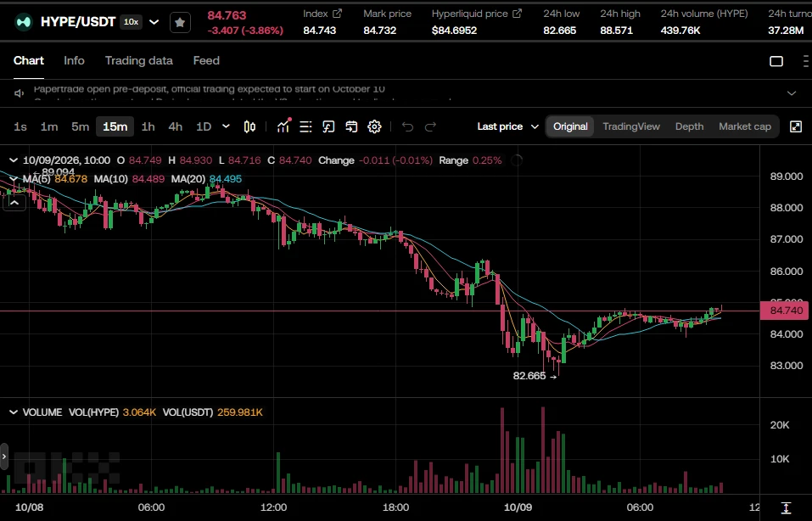Collapse the MA indicator legend row
The height and width of the screenshot is (521, 812).
pos(14,179)
